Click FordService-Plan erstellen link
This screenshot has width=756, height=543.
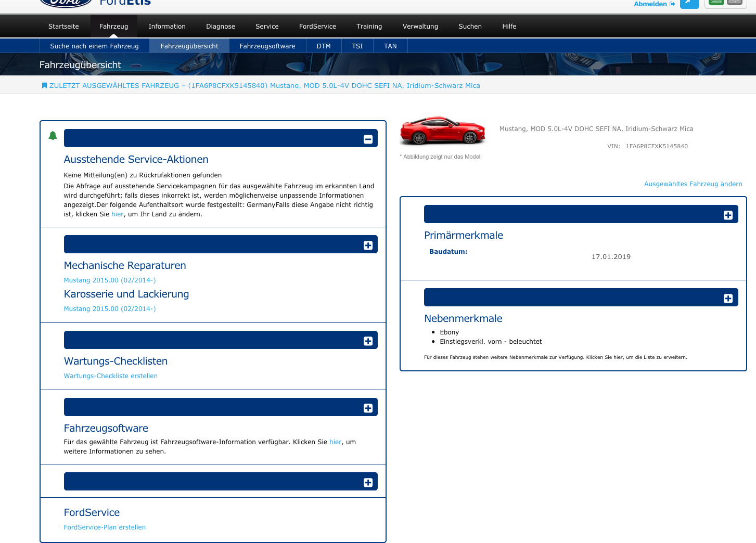click(x=105, y=527)
